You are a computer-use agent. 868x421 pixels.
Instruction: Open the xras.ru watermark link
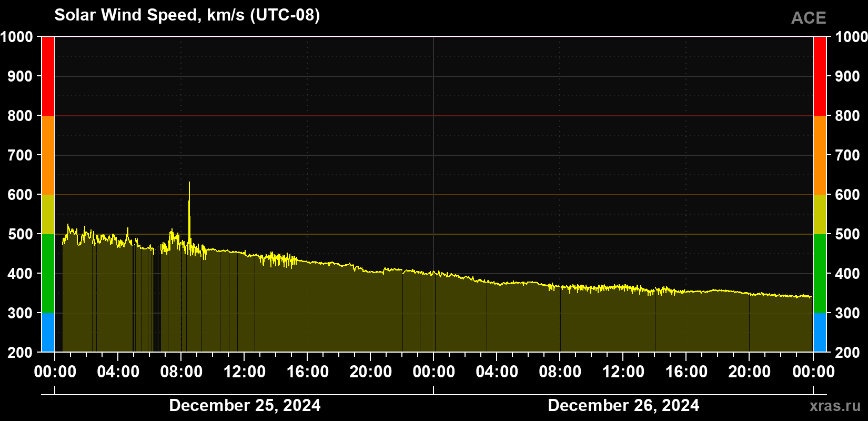coord(835,406)
